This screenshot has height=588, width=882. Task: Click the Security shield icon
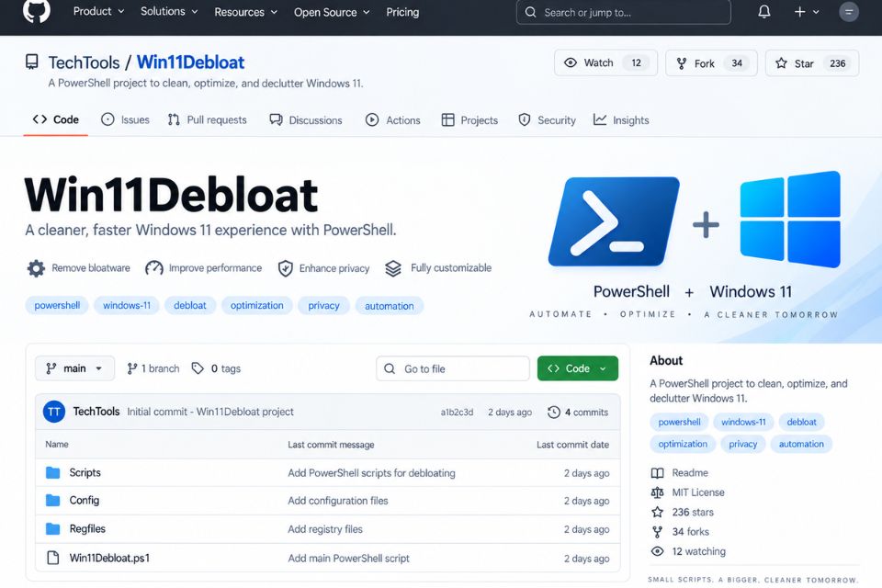pos(525,119)
